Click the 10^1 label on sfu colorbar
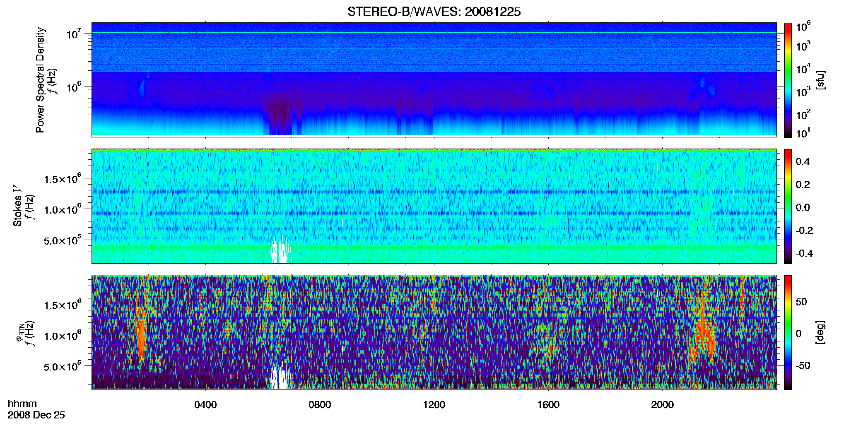This screenshot has height=447, width=868. point(803,133)
